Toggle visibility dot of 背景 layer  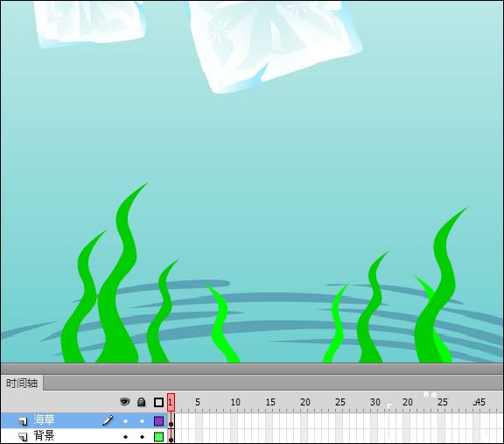point(125,437)
